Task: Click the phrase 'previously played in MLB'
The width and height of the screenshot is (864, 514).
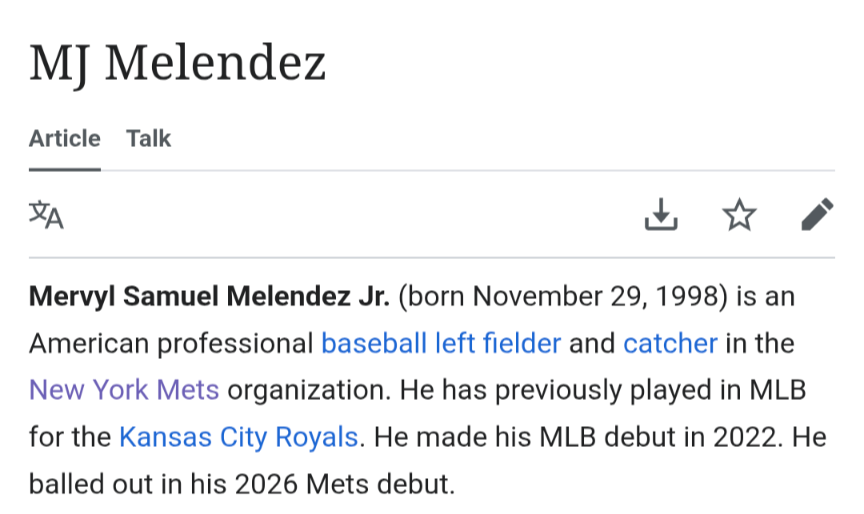Action: pos(650,390)
